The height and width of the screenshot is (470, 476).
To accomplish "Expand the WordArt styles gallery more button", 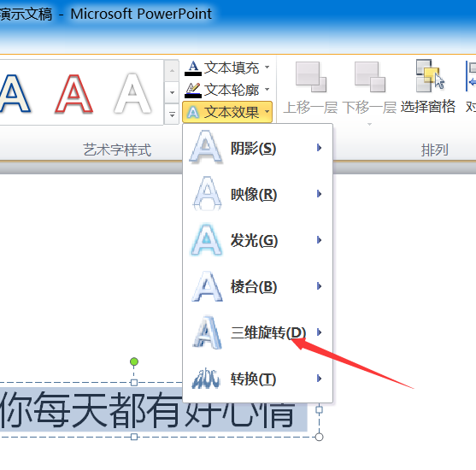I will pos(172,115).
